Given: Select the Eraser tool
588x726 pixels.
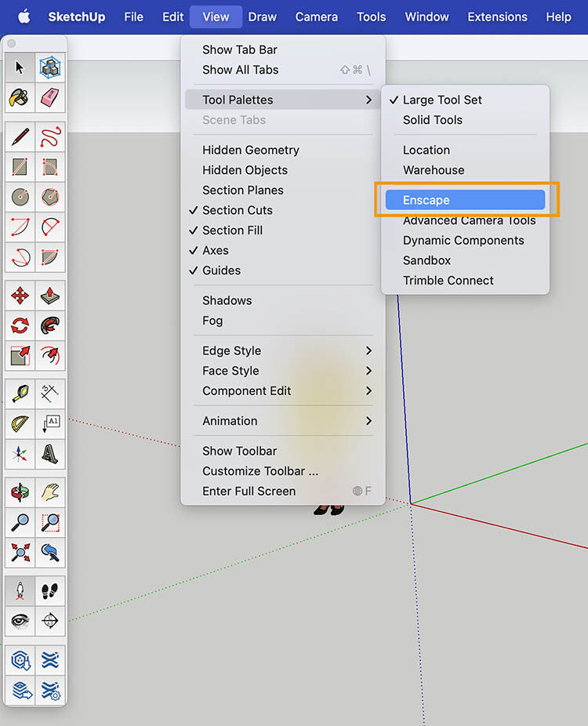Looking at the screenshot, I should pos(50,98).
